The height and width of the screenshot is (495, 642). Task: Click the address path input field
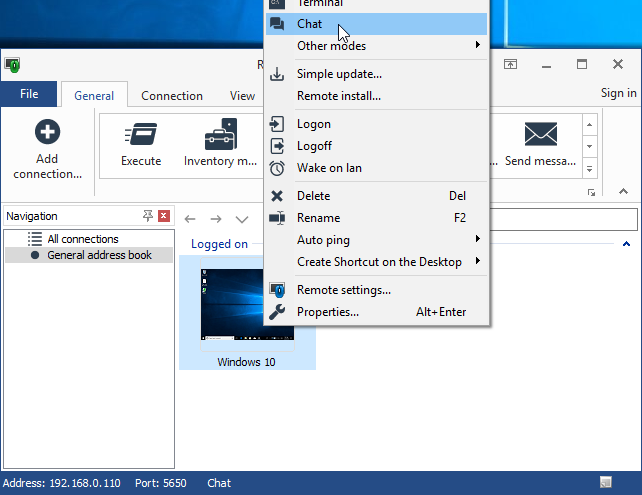[x=563, y=219]
